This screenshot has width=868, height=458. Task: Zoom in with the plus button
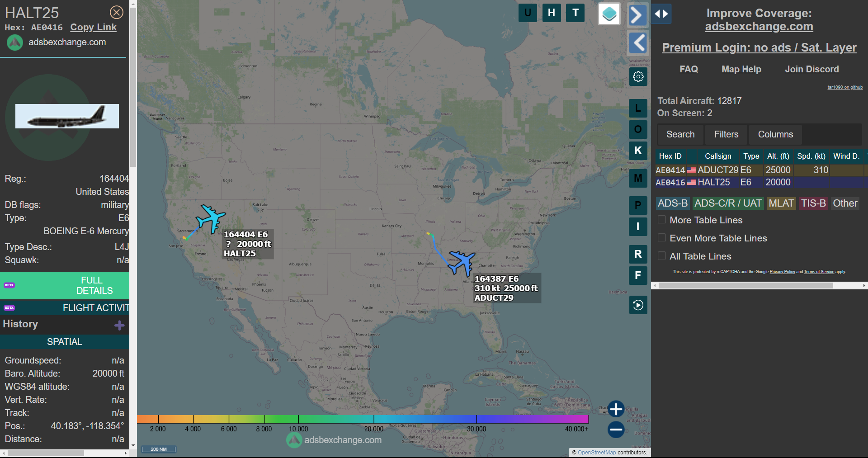click(616, 409)
